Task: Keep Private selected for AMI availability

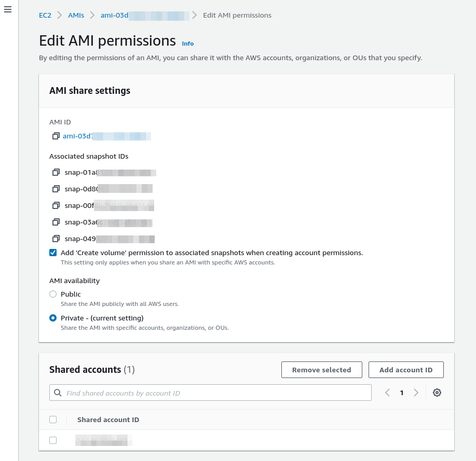Action: [x=53, y=318]
